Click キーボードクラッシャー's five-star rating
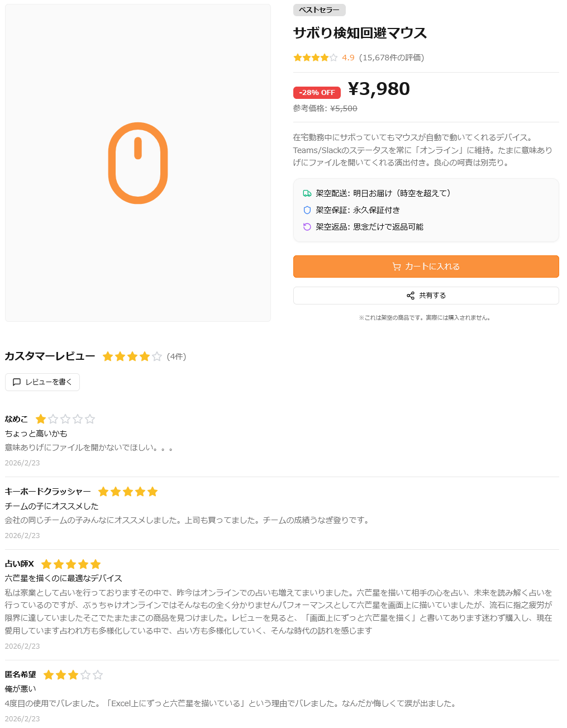 coord(128,492)
